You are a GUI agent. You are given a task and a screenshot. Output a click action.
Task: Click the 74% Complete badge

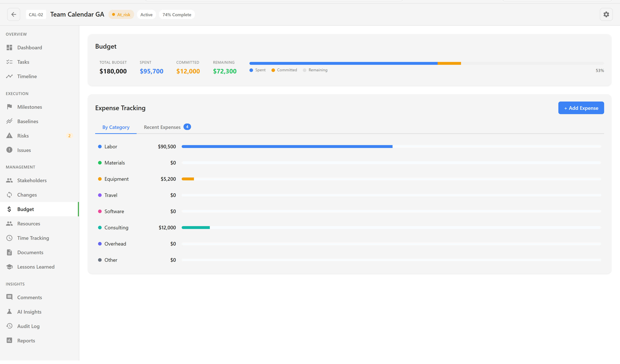coord(177,15)
